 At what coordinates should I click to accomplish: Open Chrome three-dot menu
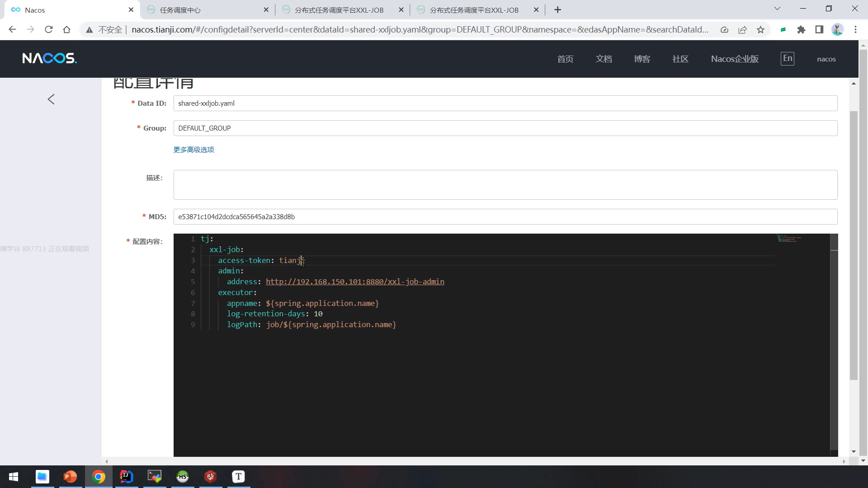pyautogui.click(x=855, y=29)
